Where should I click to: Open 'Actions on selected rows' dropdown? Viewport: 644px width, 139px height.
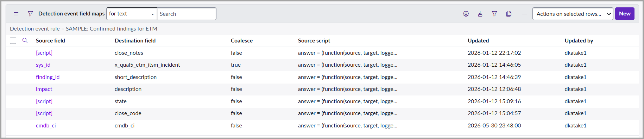573,14
